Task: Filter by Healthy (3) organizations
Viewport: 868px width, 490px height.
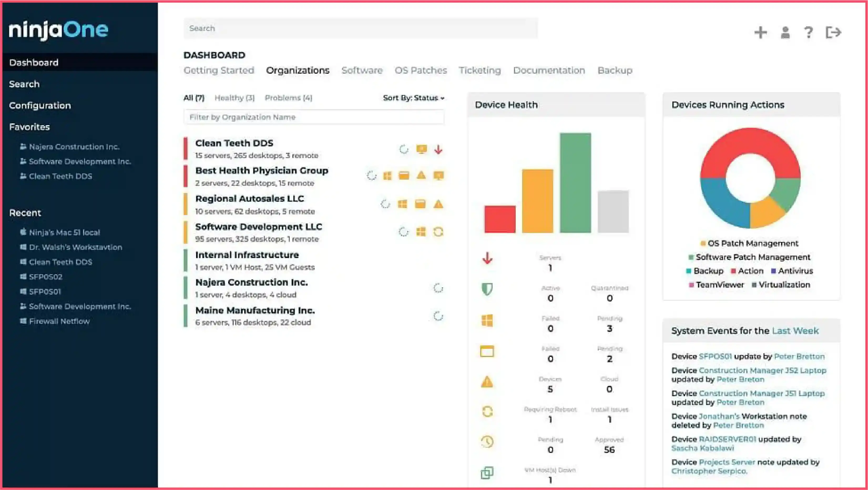Action: [234, 98]
